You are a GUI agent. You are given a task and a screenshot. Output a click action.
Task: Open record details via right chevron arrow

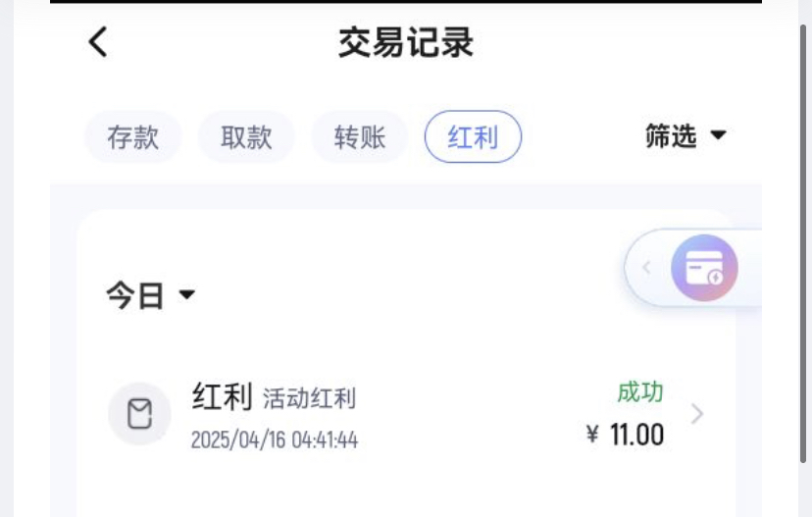pos(697,414)
